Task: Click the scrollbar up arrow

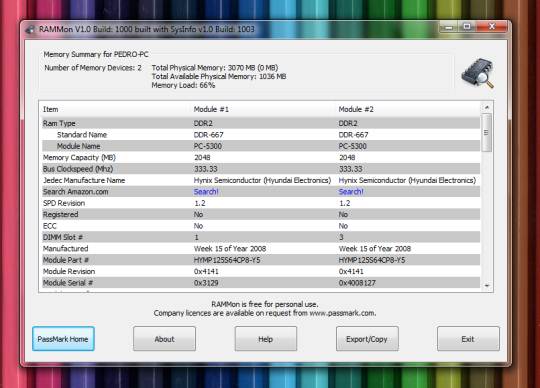Action: tap(487, 107)
